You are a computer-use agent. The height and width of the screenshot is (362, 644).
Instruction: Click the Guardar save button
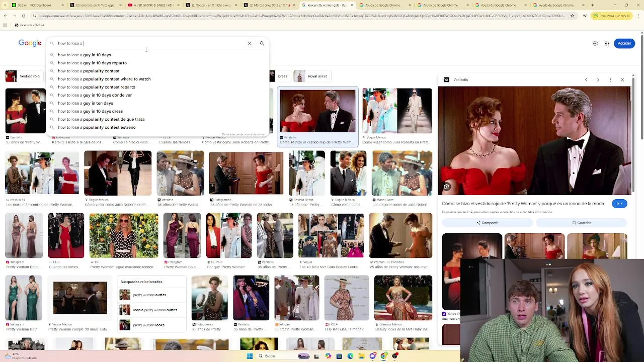point(582,223)
